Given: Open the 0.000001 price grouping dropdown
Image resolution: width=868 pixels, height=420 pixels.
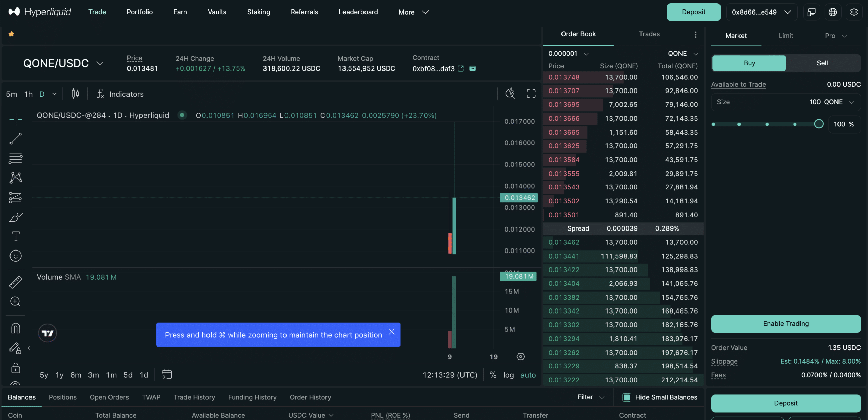Looking at the screenshot, I should coord(568,54).
